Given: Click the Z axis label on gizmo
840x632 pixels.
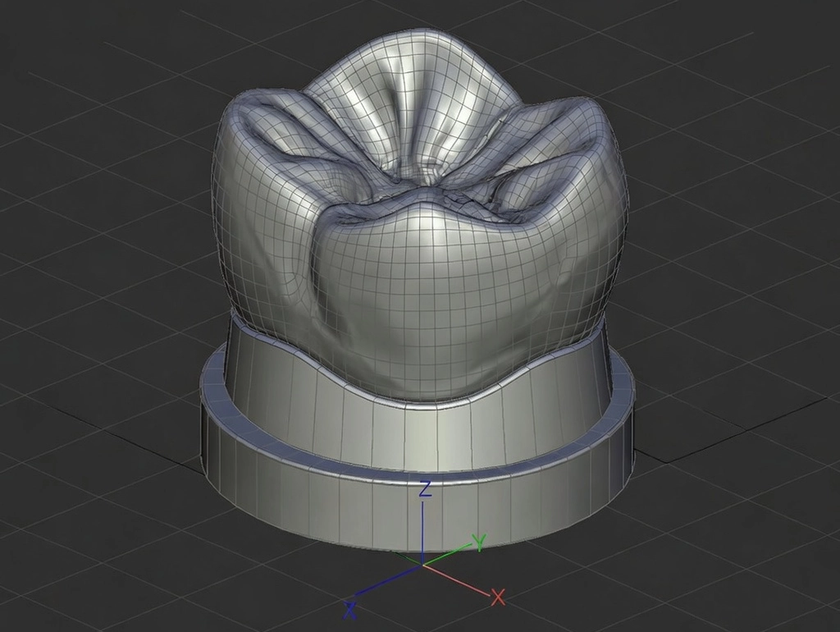Looking at the screenshot, I should (426, 489).
